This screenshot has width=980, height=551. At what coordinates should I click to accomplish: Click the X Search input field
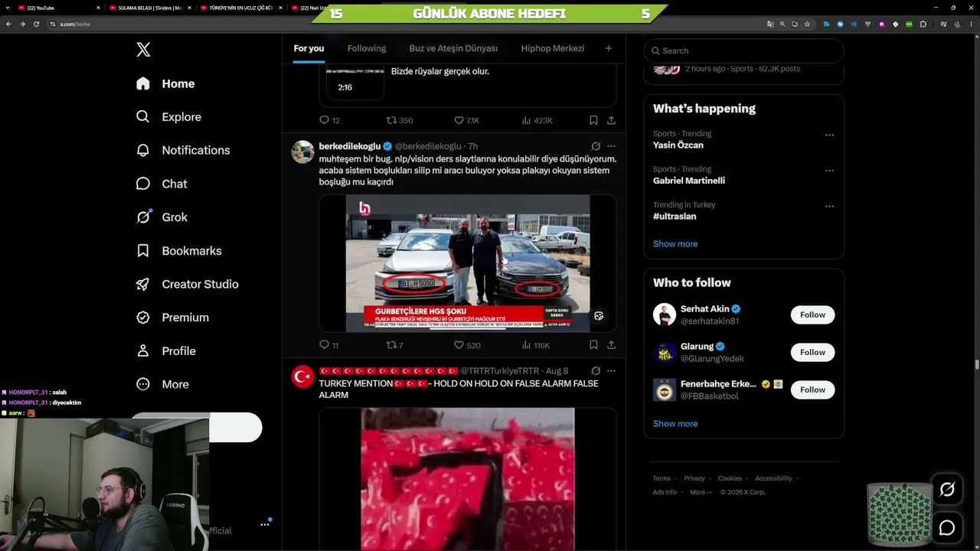(744, 51)
